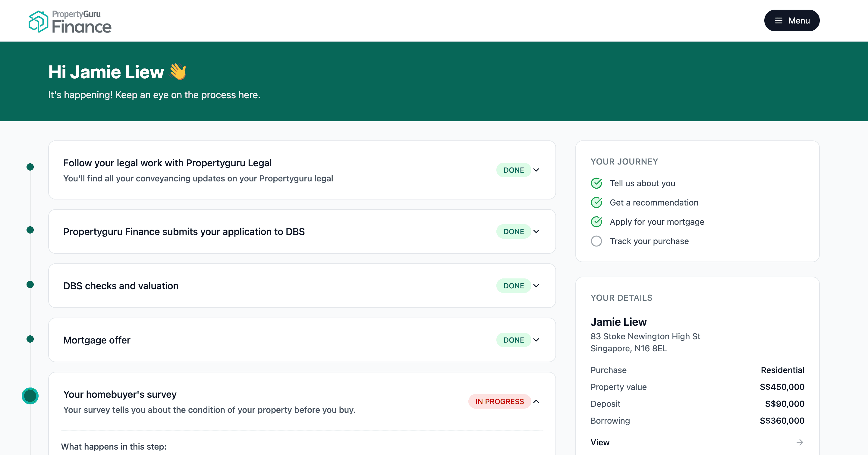868x455 pixels.
Task: Open the Menu button
Action: 791,20
